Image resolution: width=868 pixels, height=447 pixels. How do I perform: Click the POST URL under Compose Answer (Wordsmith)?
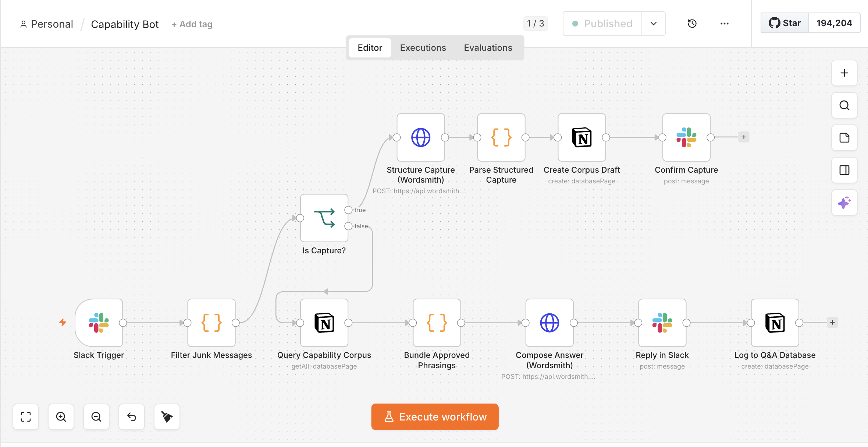tap(548, 377)
